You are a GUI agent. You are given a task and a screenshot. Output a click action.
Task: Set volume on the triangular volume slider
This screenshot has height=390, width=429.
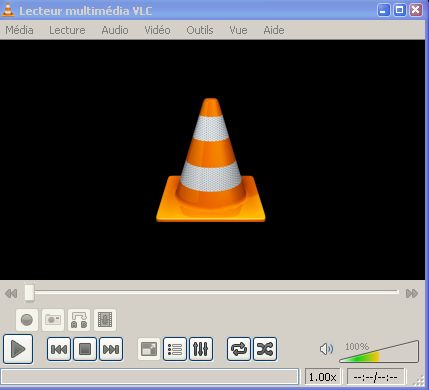tap(379, 352)
